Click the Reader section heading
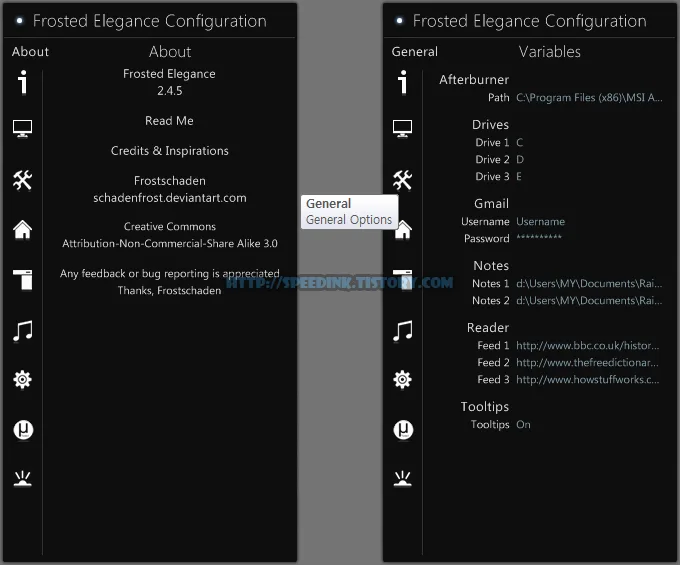The height and width of the screenshot is (565, 680). click(488, 328)
